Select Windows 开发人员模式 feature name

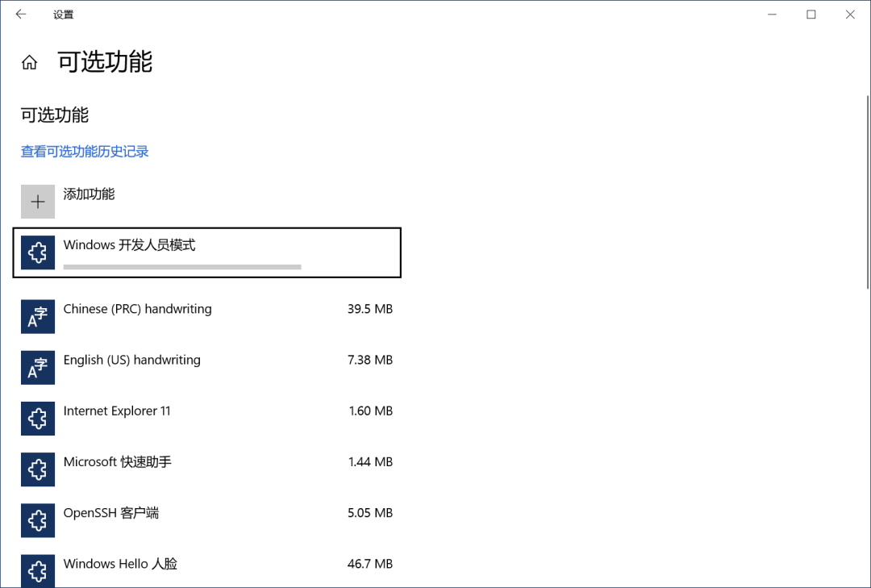click(x=129, y=245)
